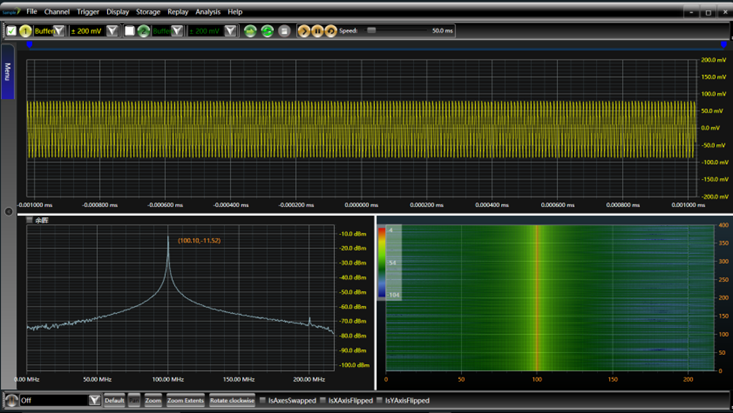Toggle the channel 1 enable checkbox
This screenshot has height=413, width=733.
click(12, 31)
